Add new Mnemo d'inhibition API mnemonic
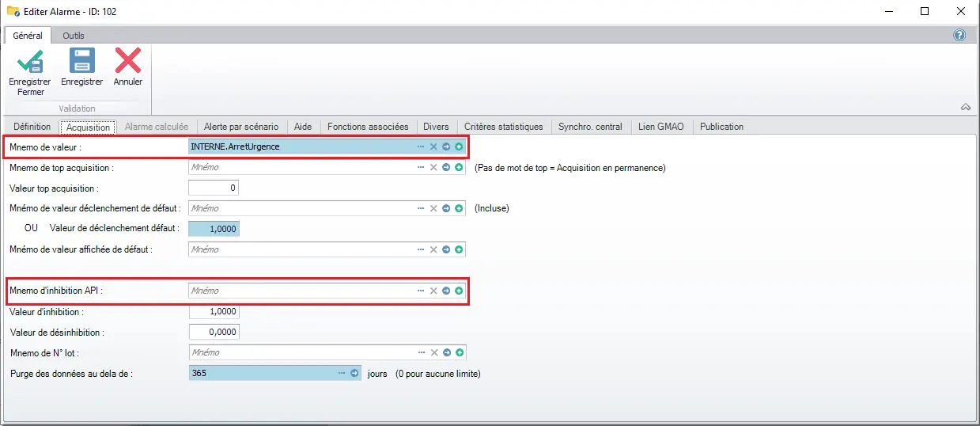This screenshot has height=426, width=980. pyautogui.click(x=459, y=291)
